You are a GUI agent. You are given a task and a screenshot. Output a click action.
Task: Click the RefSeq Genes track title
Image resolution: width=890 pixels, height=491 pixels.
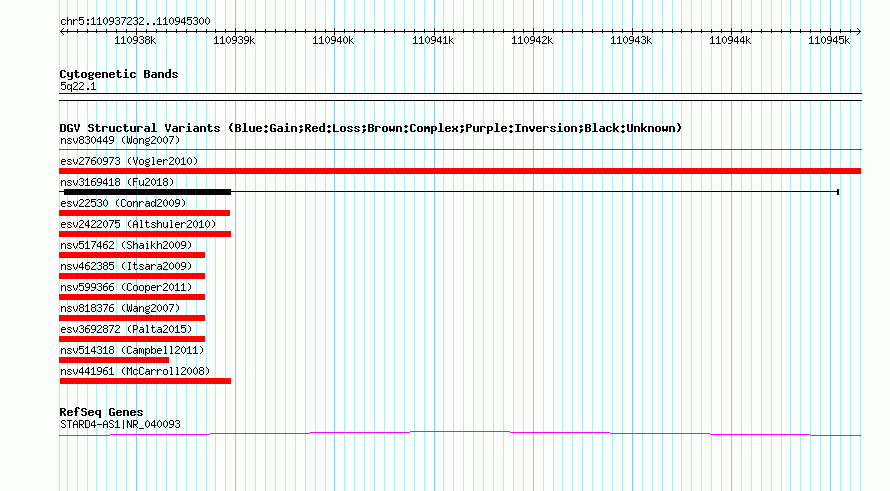102,412
